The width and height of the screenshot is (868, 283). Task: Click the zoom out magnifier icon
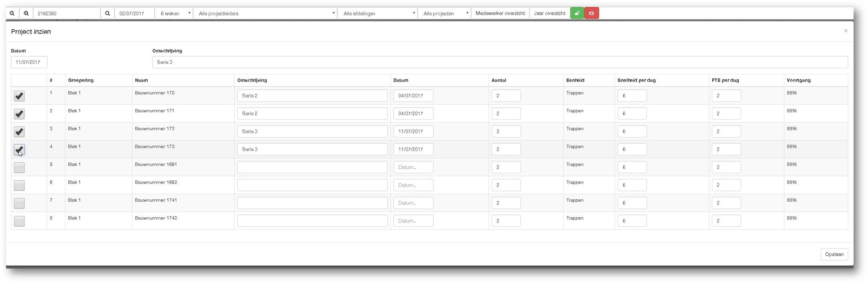pyautogui.click(x=12, y=13)
